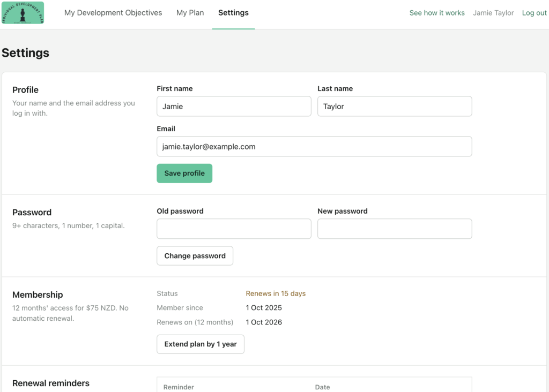Click the Settings page heading
The image size is (549, 392).
point(26,53)
